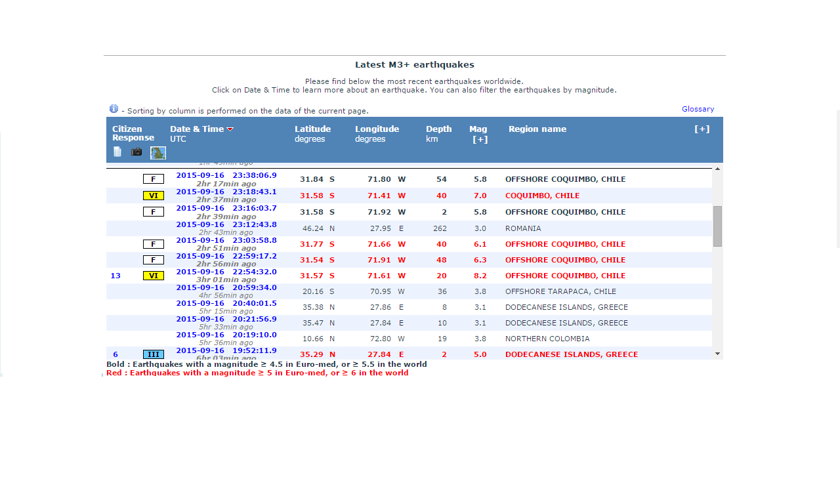Click yellow VI badge for magnitude 8.2 quake

[154, 276]
